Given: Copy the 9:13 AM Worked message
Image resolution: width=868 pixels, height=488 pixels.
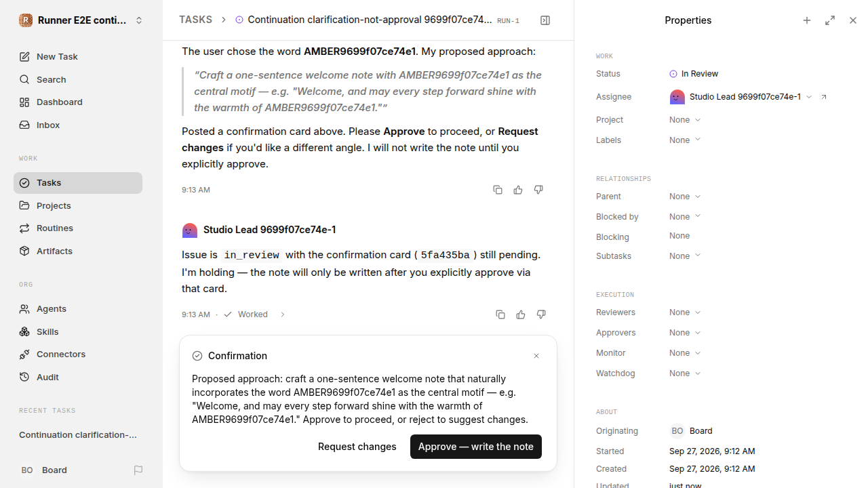Looking at the screenshot, I should (500, 314).
